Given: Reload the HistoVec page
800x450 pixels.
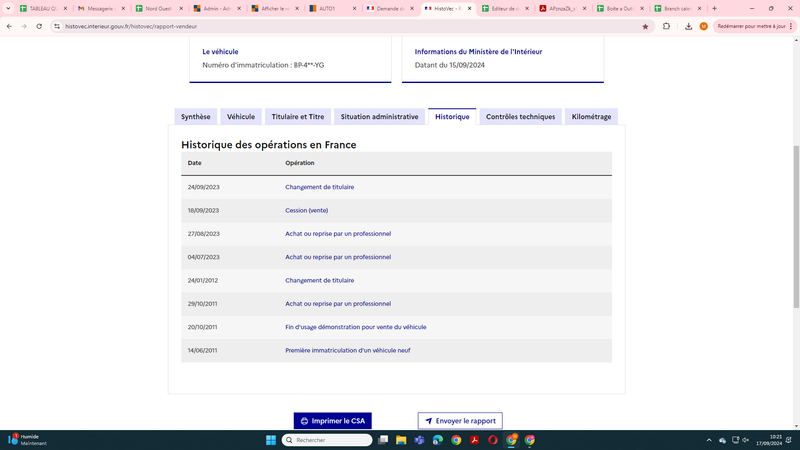Looking at the screenshot, I should [x=39, y=27].
